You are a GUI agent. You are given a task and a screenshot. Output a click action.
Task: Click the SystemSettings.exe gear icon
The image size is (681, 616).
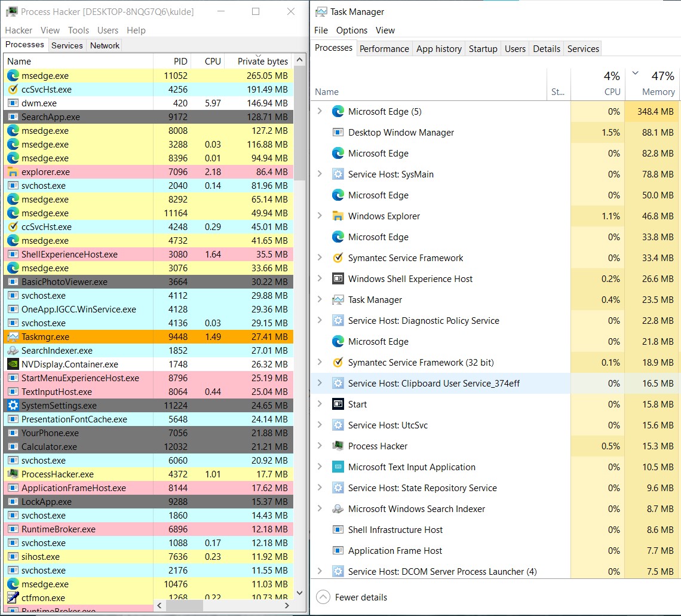13,405
